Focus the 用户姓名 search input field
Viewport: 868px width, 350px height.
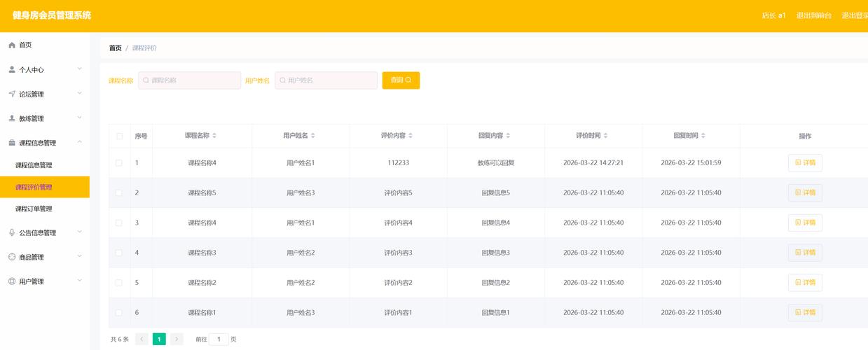click(326, 80)
